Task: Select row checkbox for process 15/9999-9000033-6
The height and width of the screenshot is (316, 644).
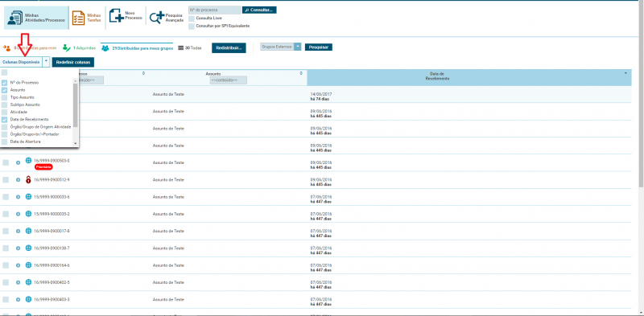Action: (x=6, y=197)
